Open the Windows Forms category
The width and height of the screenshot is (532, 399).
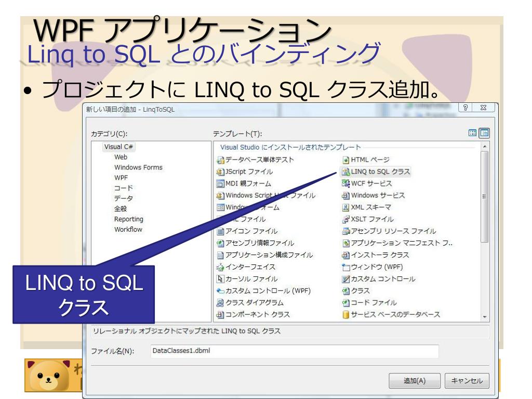coord(138,167)
